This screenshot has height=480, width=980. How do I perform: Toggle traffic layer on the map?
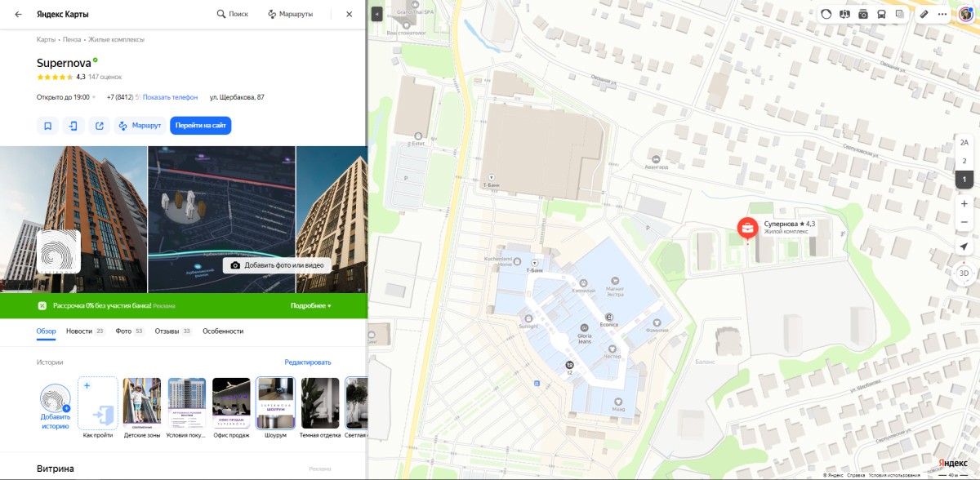(826, 14)
